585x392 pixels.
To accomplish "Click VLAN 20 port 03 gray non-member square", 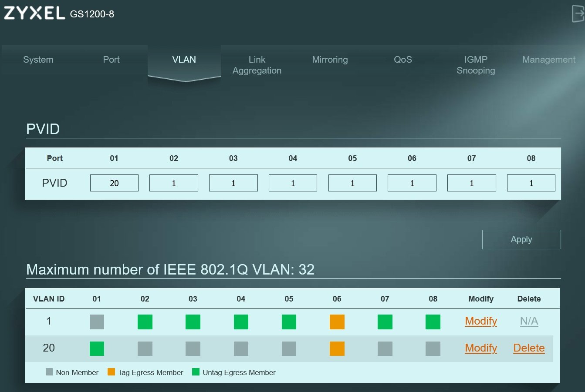I will pyautogui.click(x=193, y=348).
